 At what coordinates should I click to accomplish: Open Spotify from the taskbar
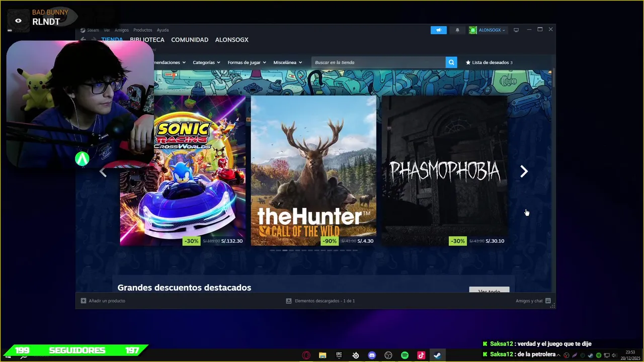pos(405,355)
